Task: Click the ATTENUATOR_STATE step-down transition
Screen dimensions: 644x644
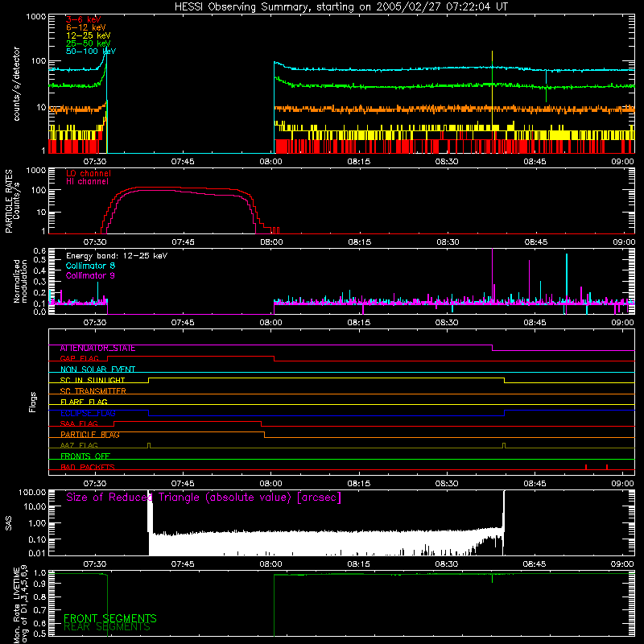Action: pyautogui.click(x=492, y=348)
